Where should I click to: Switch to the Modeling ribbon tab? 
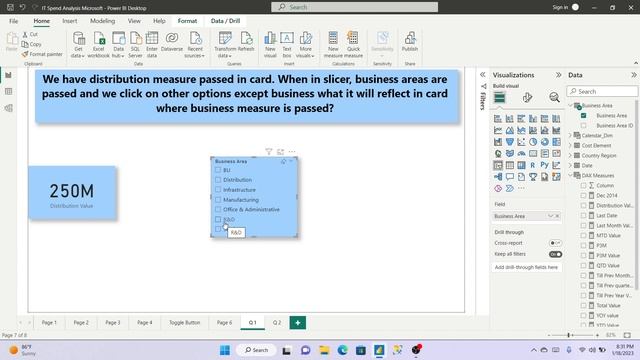[102, 21]
